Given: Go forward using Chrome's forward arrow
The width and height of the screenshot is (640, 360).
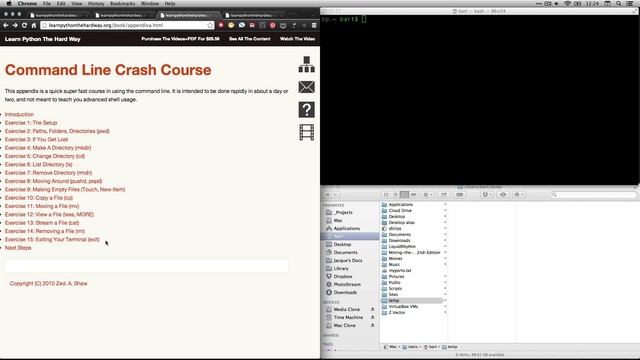Looking at the screenshot, I should click(x=15, y=25).
